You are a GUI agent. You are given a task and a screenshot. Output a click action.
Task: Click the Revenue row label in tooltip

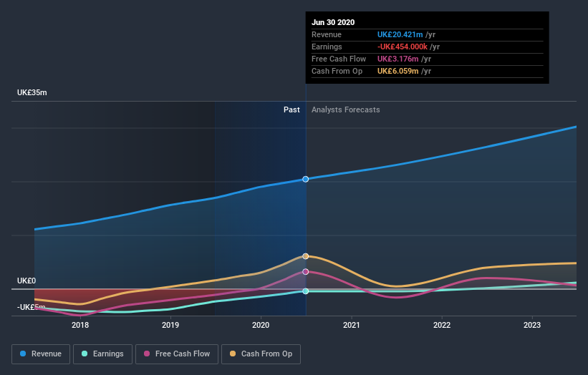327,34
